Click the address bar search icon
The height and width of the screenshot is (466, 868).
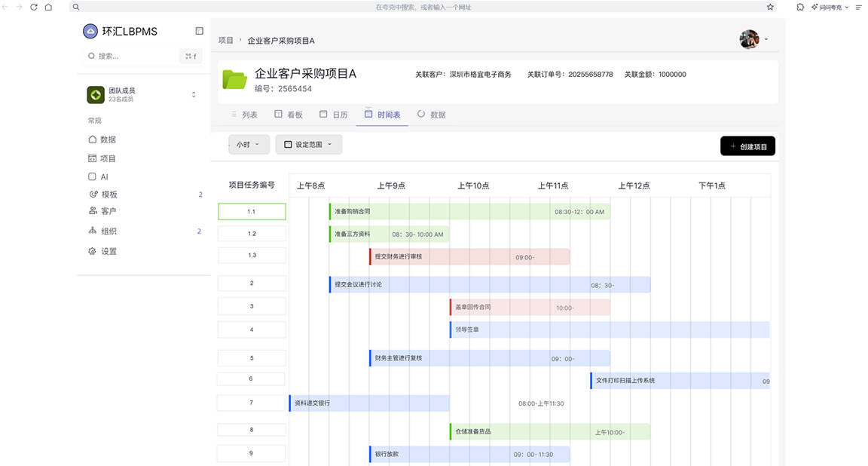point(76,8)
